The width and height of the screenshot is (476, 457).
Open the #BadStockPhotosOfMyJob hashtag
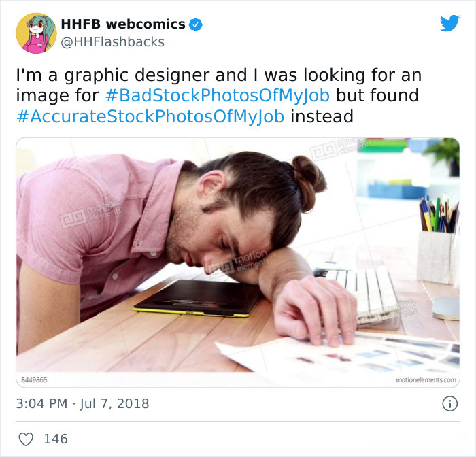tap(218, 95)
